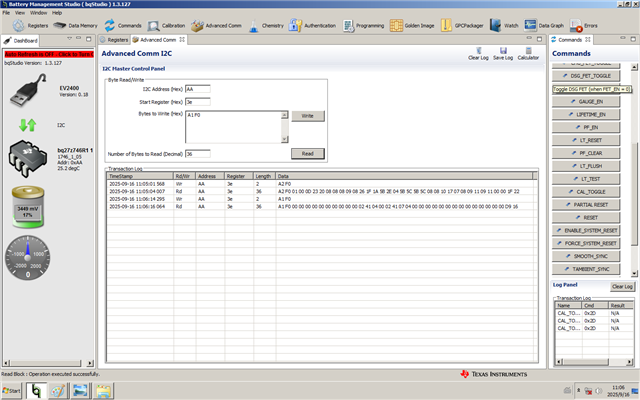Open Chemistry from the toolbar
640x400 pixels.
(266, 26)
